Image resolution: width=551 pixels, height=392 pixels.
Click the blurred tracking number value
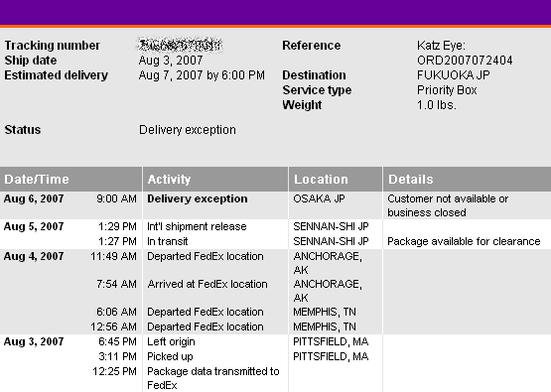click(x=180, y=45)
